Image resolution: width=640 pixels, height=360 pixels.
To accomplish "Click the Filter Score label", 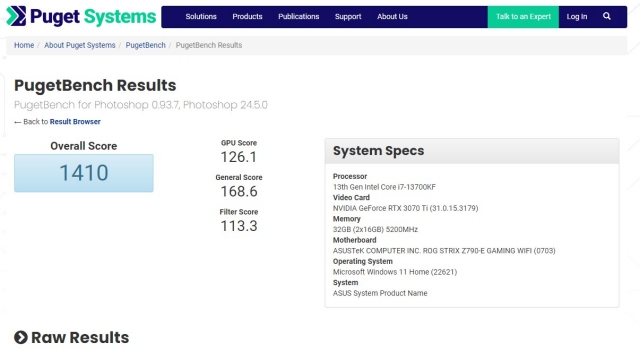I will coord(239,212).
